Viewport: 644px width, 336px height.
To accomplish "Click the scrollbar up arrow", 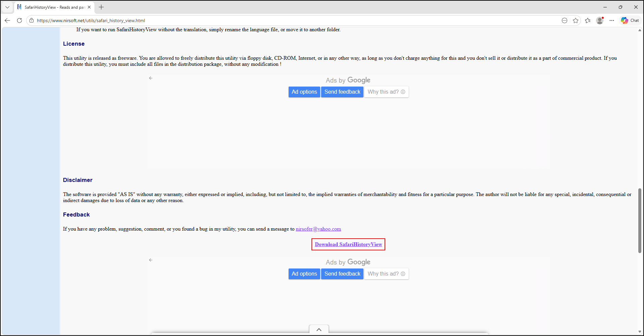I will click(640, 30).
